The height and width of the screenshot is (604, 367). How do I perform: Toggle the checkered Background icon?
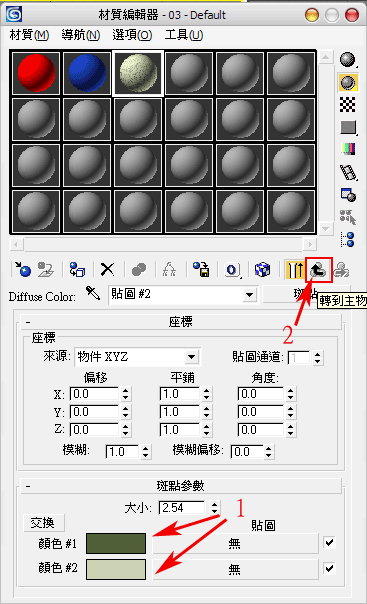pyautogui.click(x=348, y=104)
